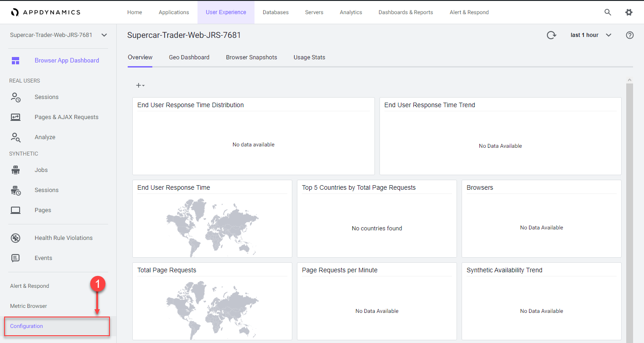Open the last 1 hour time range dropdown
This screenshot has height=343, width=644.
click(x=591, y=35)
